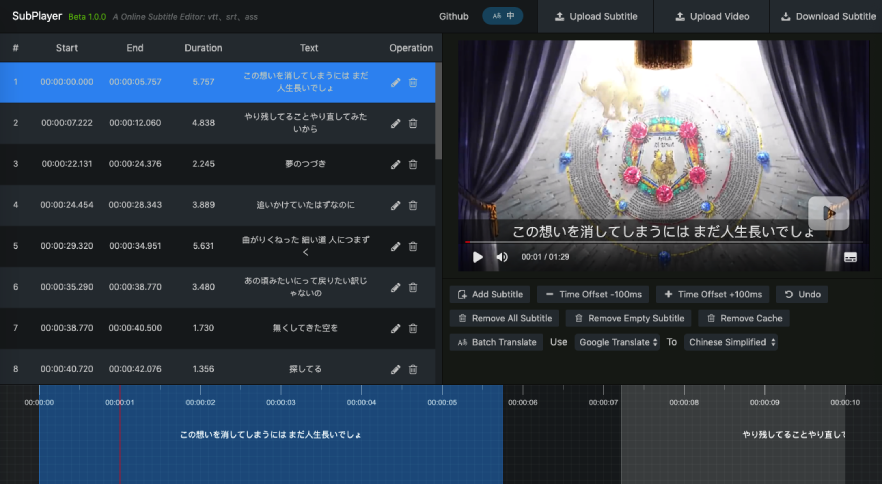Edit subtitle row 1 with pencil icon
The image size is (882, 484).
coord(395,82)
